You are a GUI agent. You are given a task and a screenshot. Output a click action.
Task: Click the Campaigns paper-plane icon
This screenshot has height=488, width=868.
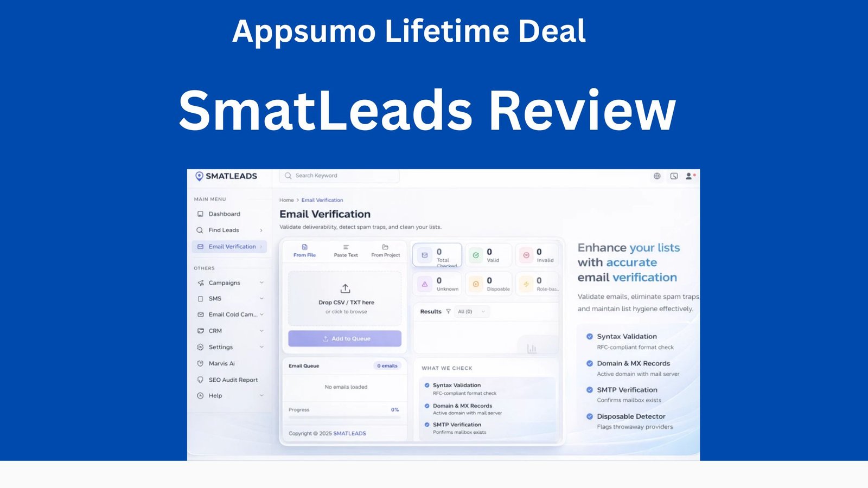pyautogui.click(x=201, y=283)
